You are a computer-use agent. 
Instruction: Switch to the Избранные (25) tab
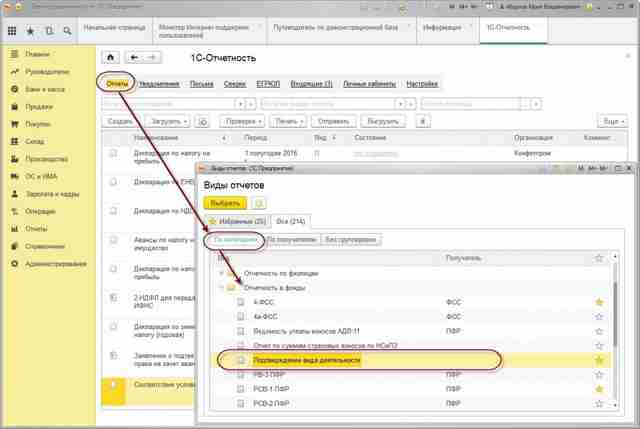(237, 221)
